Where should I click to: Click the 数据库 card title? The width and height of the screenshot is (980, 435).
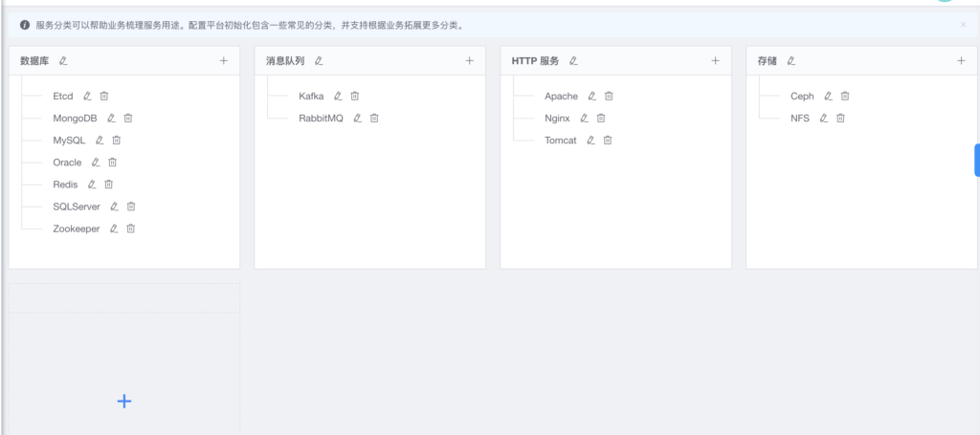(34, 61)
